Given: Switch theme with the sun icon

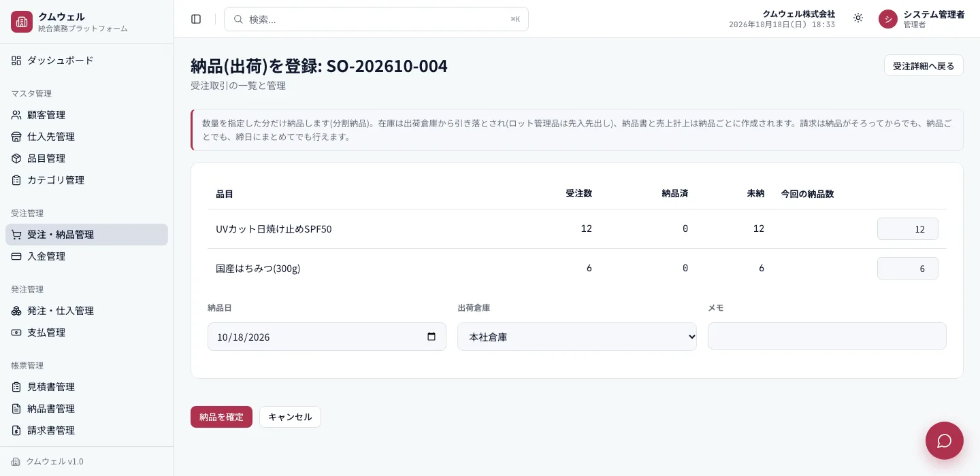Looking at the screenshot, I should click(x=858, y=18).
